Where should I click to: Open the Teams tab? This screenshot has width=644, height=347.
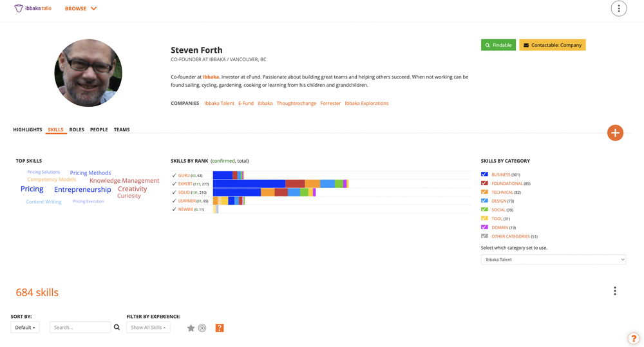(122, 129)
